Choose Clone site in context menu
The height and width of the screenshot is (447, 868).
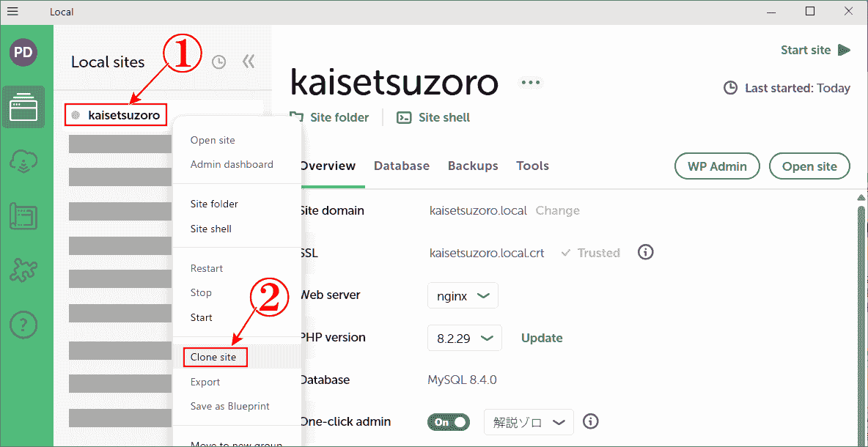click(x=213, y=358)
